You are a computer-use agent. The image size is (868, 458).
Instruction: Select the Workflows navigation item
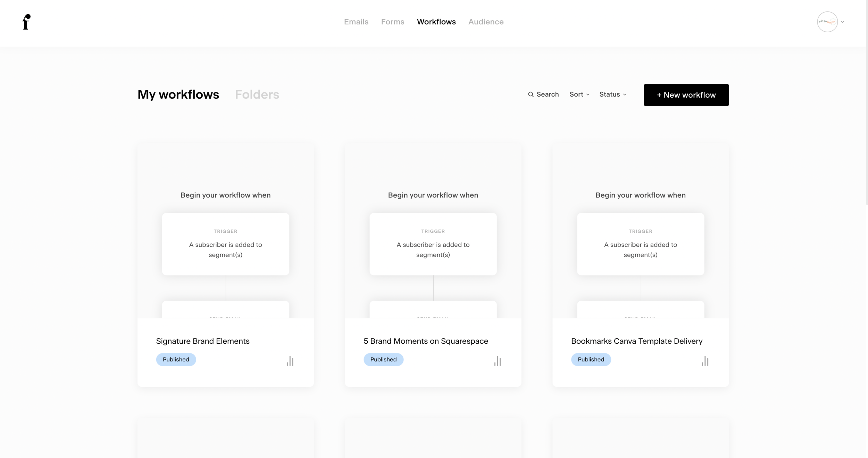coord(436,22)
